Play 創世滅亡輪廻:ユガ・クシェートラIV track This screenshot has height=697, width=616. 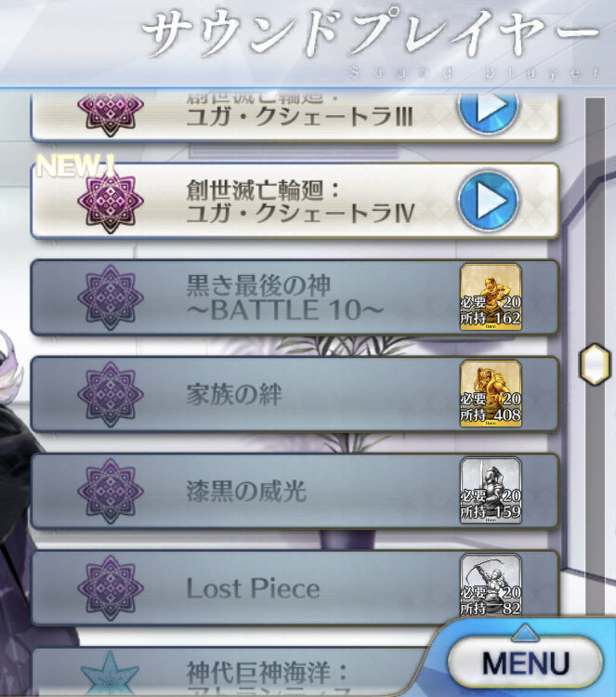pos(489,200)
